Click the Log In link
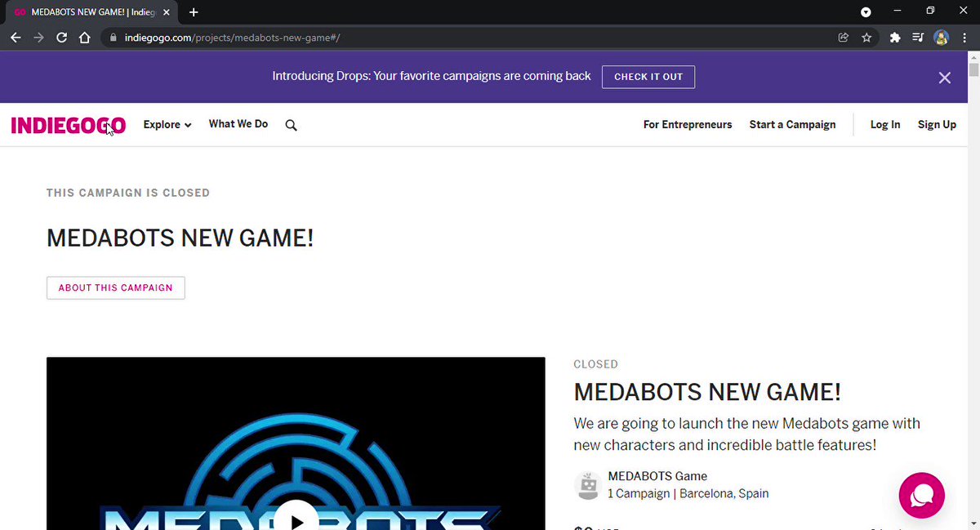980x530 pixels. tap(885, 124)
